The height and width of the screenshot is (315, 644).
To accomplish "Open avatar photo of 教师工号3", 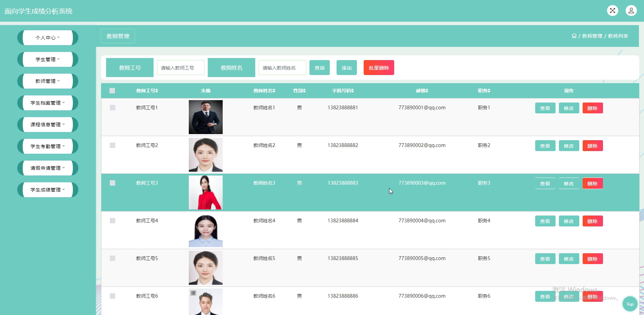I will coord(206,192).
